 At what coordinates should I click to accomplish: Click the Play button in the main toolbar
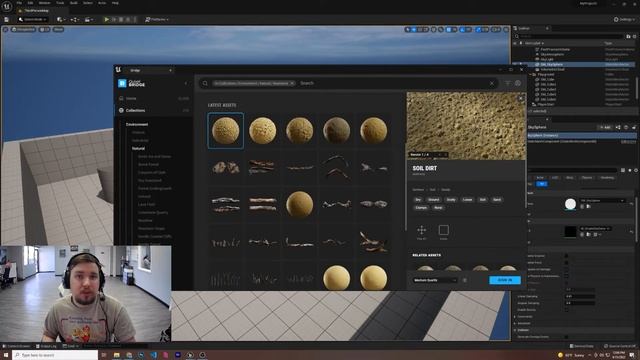click(x=107, y=19)
